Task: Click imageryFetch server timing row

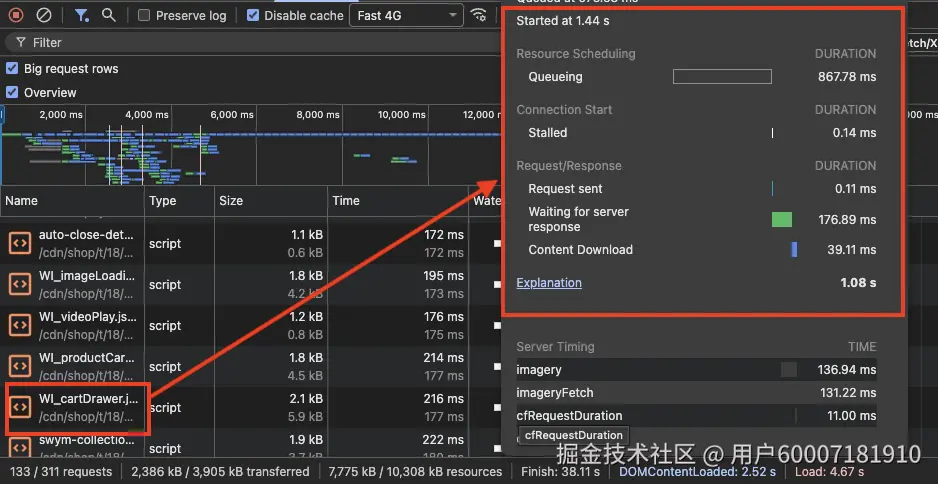Action: [x=696, y=392]
